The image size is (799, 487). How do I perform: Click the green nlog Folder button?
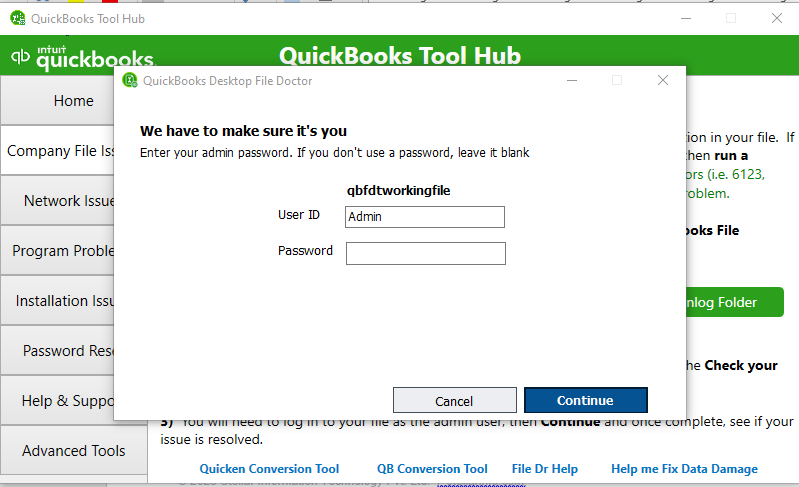[x=734, y=302]
